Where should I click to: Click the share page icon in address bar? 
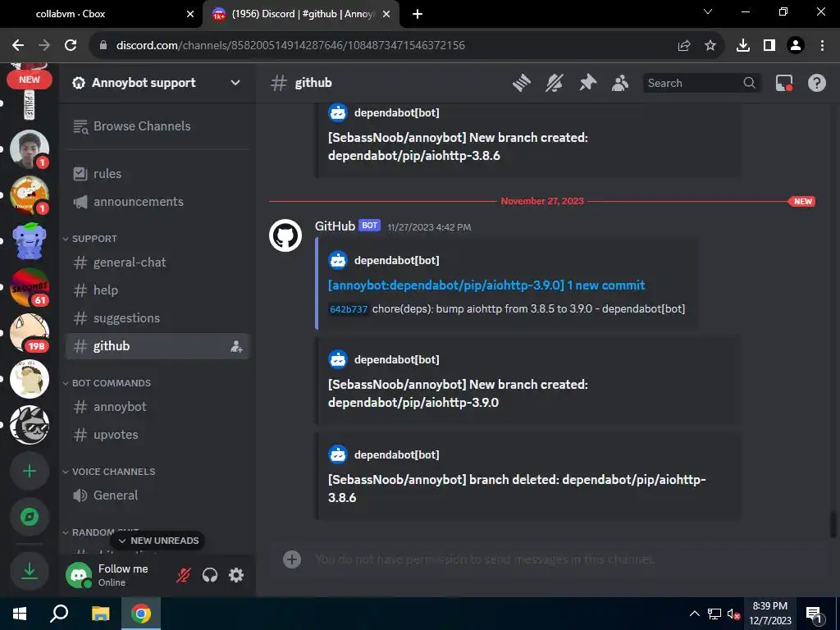click(684, 46)
